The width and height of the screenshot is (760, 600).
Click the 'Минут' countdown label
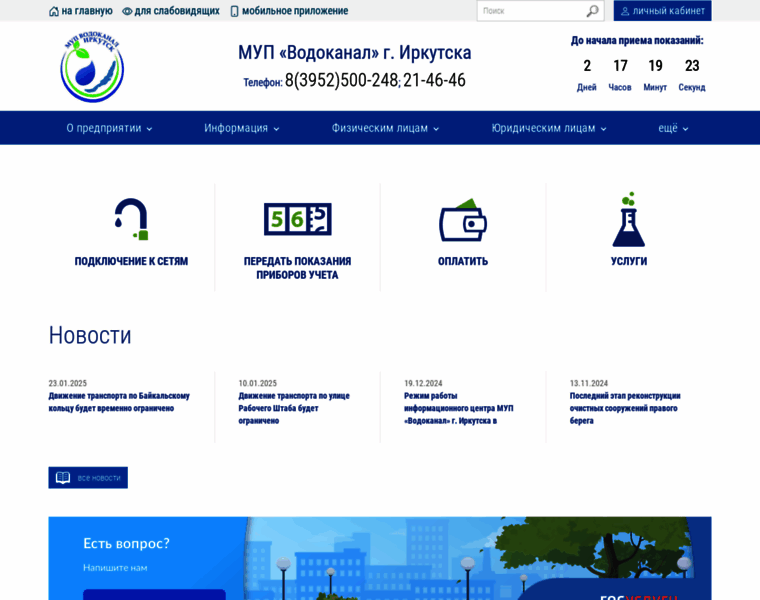(655, 88)
